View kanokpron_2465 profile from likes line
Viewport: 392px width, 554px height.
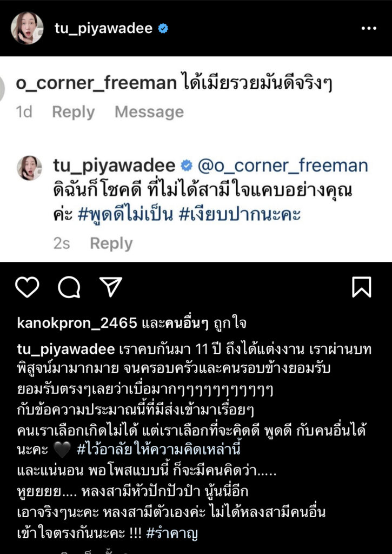pos(77,323)
